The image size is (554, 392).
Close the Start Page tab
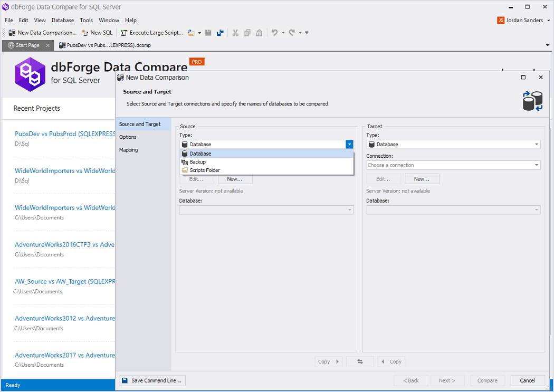[47, 45]
